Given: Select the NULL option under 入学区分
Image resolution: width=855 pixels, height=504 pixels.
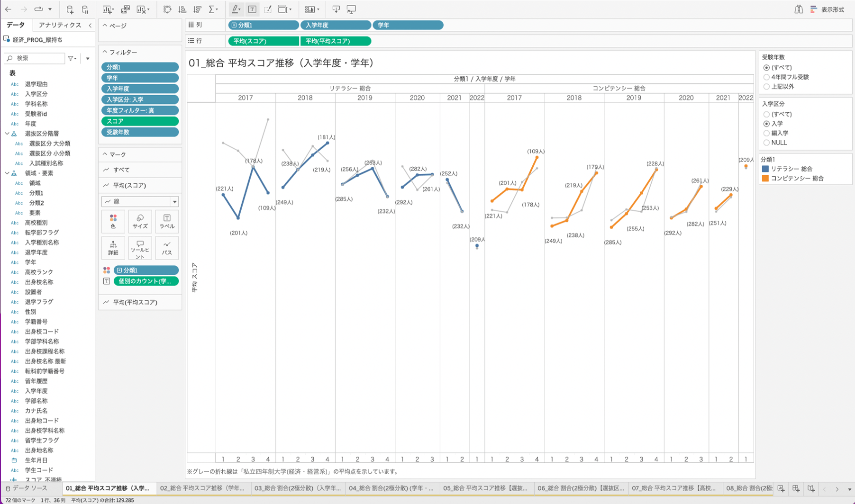Looking at the screenshot, I should 766,143.
